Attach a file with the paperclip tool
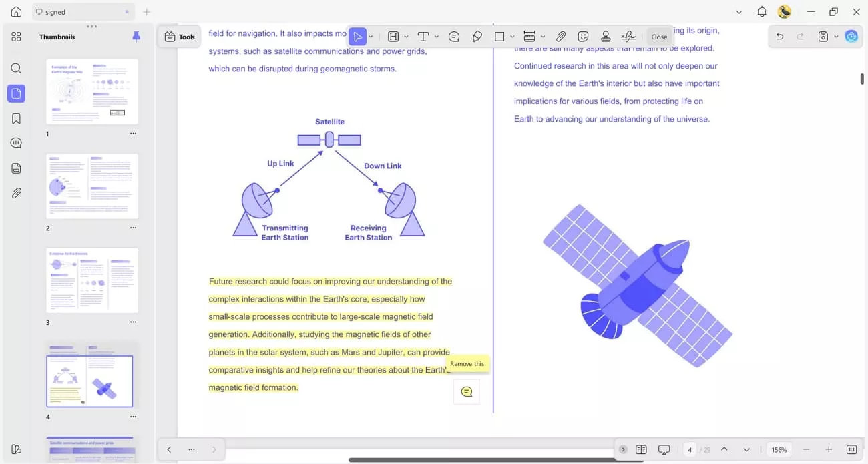Image resolution: width=868 pixels, height=464 pixels. coord(561,37)
